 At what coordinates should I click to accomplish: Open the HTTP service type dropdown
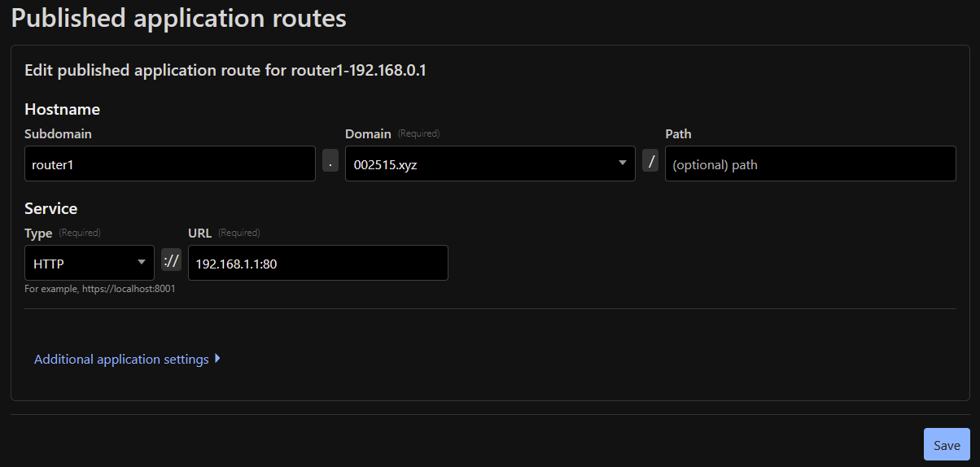89,263
